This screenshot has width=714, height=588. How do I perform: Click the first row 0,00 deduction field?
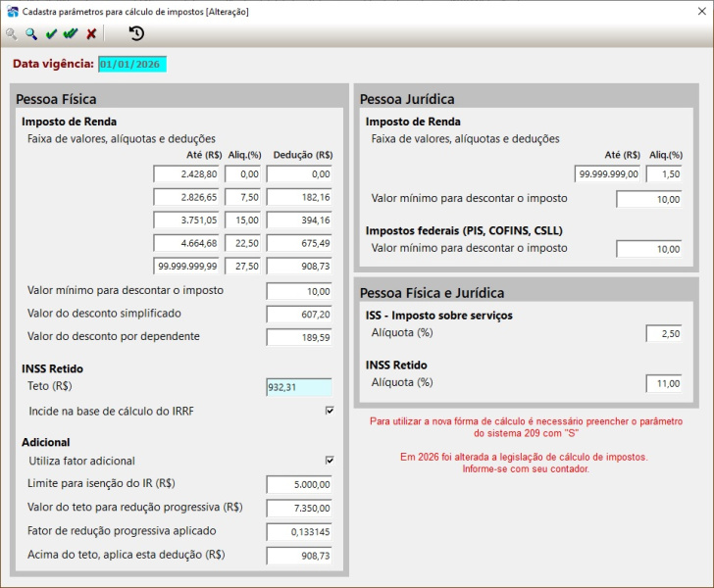click(x=299, y=173)
